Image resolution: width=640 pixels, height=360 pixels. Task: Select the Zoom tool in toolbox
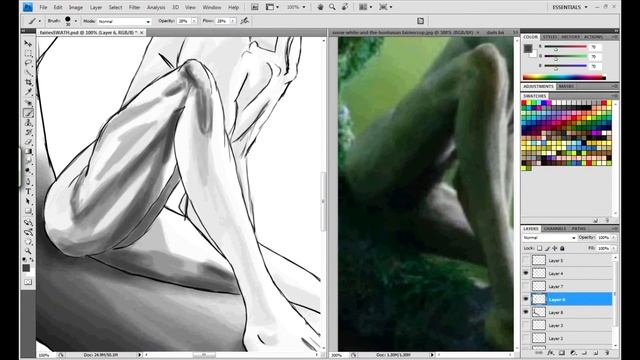coord(28,251)
